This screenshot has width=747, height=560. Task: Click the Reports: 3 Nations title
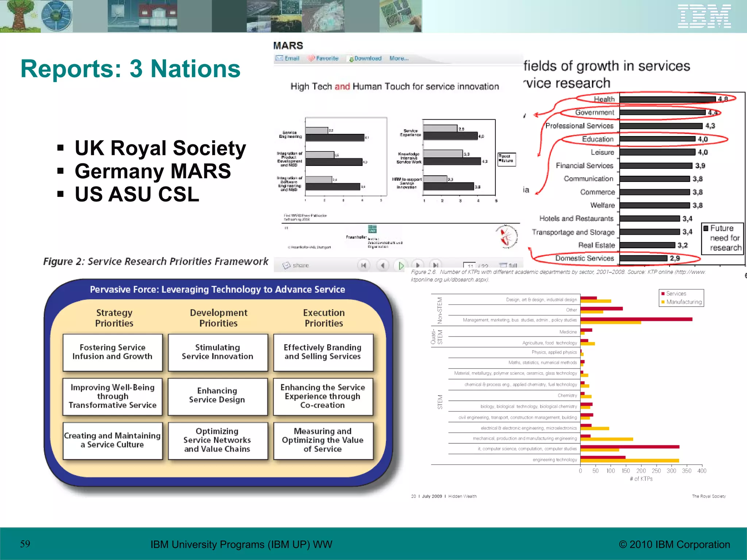130,69
